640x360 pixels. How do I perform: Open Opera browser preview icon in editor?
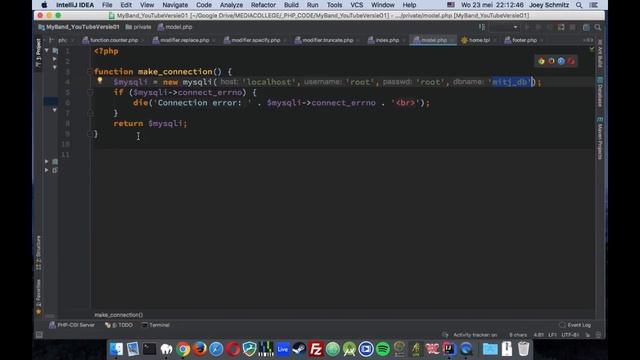point(571,61)
